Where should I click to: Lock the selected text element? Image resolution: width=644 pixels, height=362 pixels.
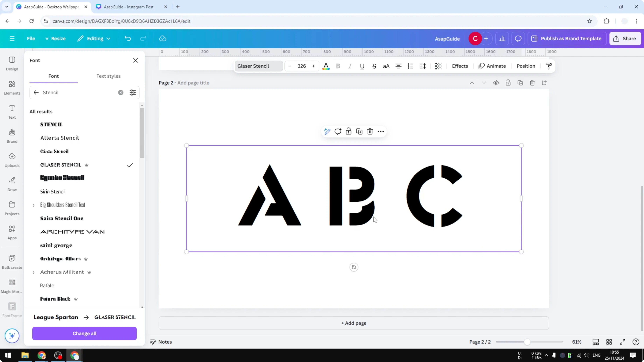[348, 131]
